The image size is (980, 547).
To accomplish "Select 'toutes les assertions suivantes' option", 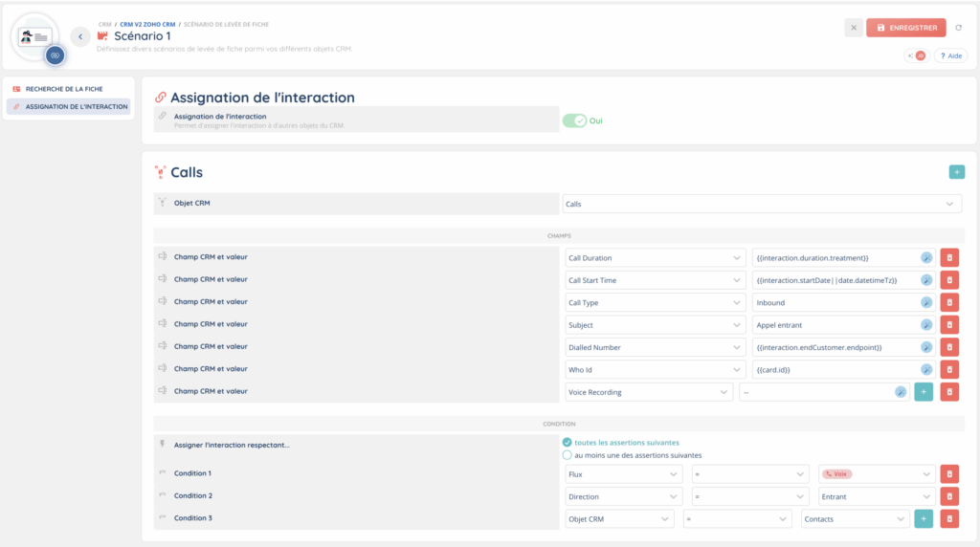I will click(x=568, y=442).
